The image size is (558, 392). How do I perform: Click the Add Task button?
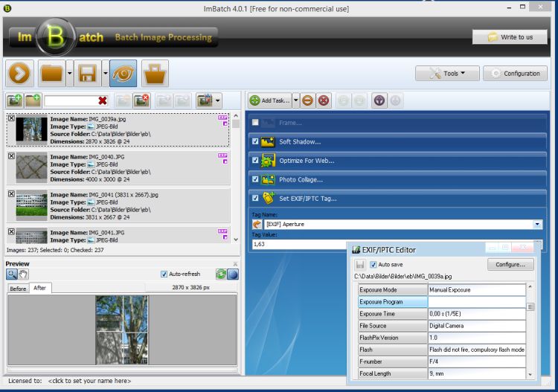point(270,100)
